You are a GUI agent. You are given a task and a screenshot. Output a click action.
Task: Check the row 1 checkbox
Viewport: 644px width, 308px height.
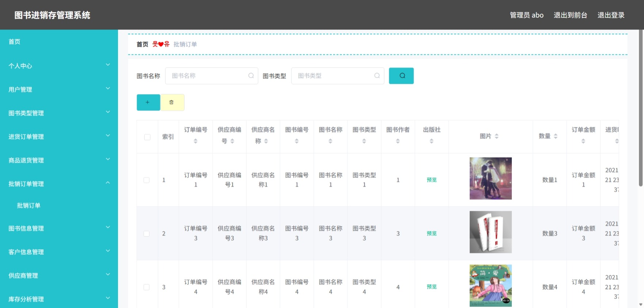(x=146, y=180)
